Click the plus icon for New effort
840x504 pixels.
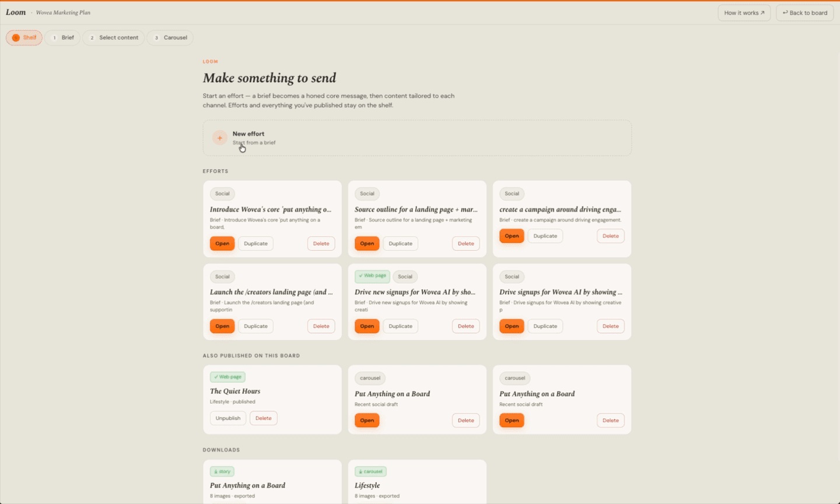click(x=219, y=138)
